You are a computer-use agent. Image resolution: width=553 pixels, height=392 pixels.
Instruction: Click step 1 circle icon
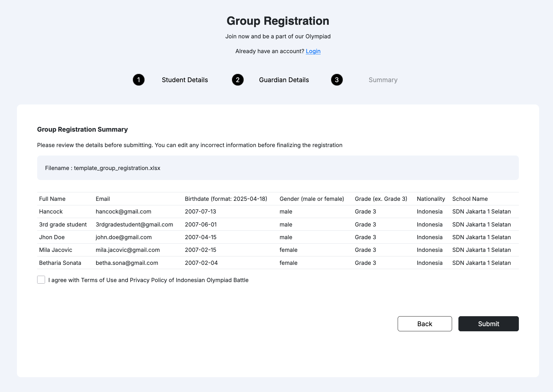(x=139, y=80)
